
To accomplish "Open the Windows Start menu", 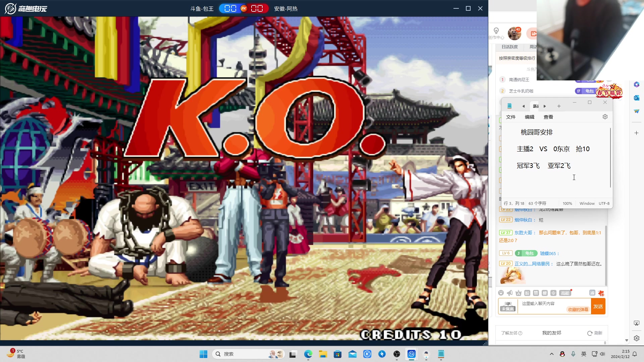I will click(x=203, y=354).
